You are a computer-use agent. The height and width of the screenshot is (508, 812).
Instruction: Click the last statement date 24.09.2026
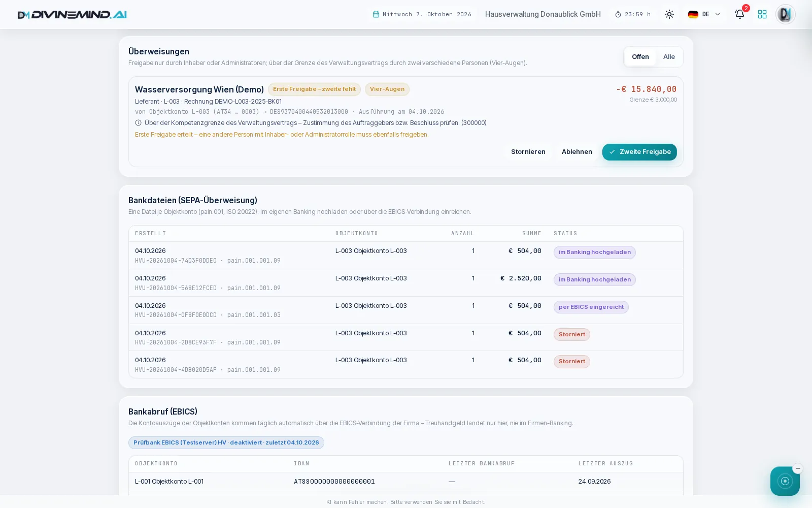594,482
